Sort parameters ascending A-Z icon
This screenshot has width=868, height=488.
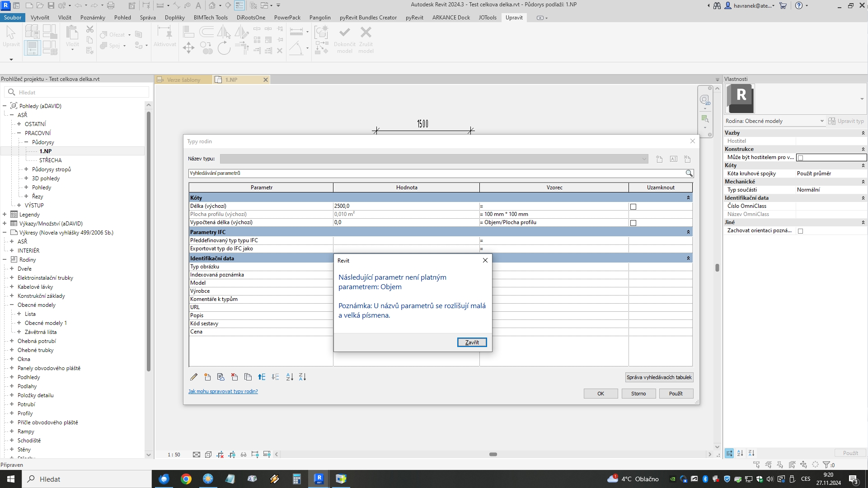tap(290, 377)
